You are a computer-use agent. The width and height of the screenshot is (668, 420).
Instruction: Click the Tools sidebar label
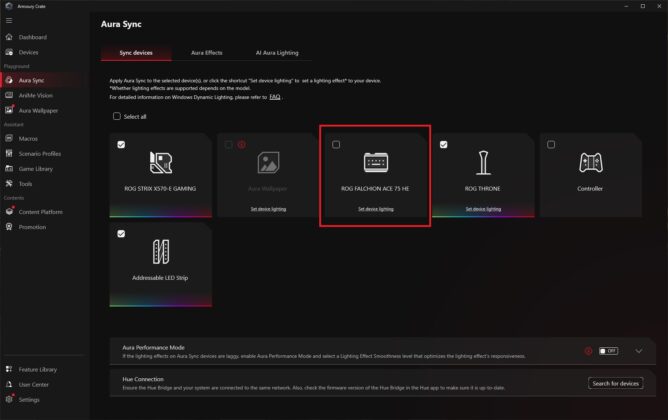(25, 184)
